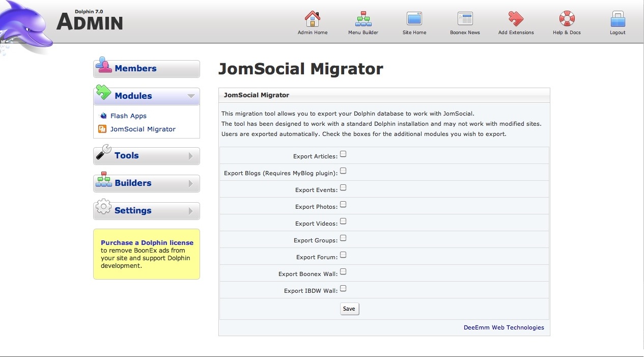
Task: Follow the Purchase a Dolphin license link
Action: coord(147,243)
